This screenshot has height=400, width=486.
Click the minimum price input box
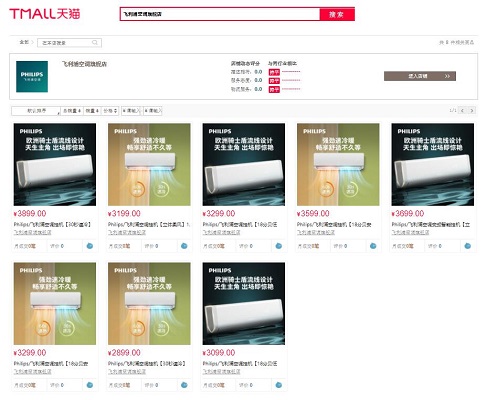pos(131,111)
